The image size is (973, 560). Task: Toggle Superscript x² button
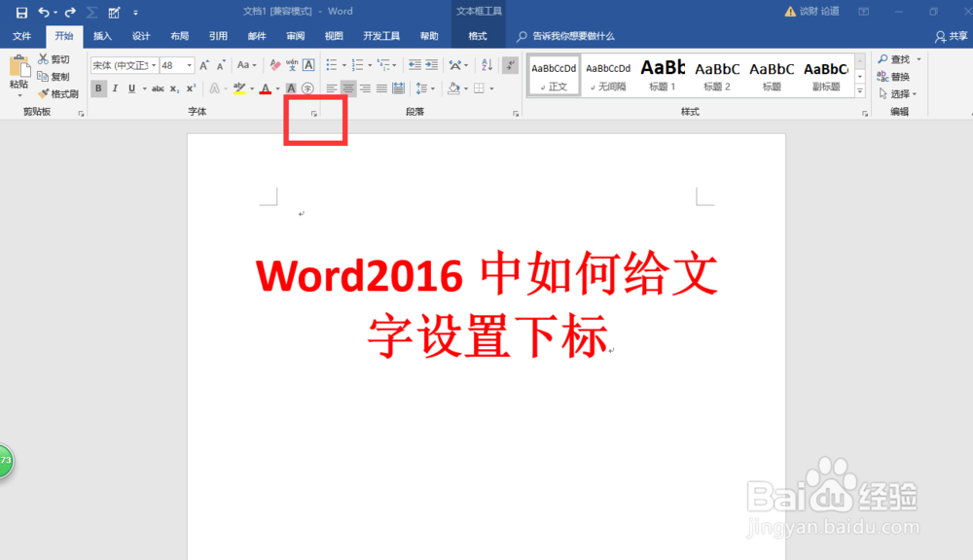(x=191, y=88)
